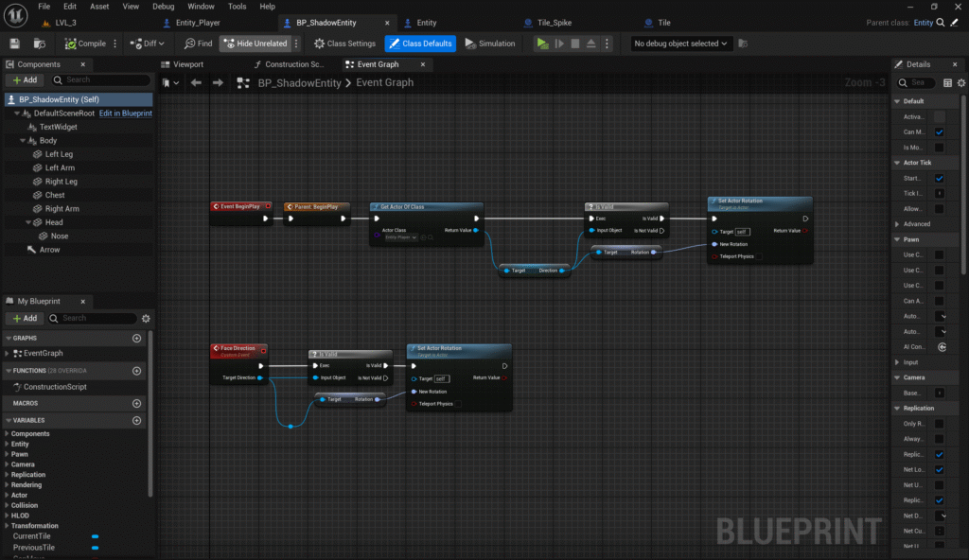Collapse the Body component tree
Screen dimensions: 969x560
click(x=23, y=141)
